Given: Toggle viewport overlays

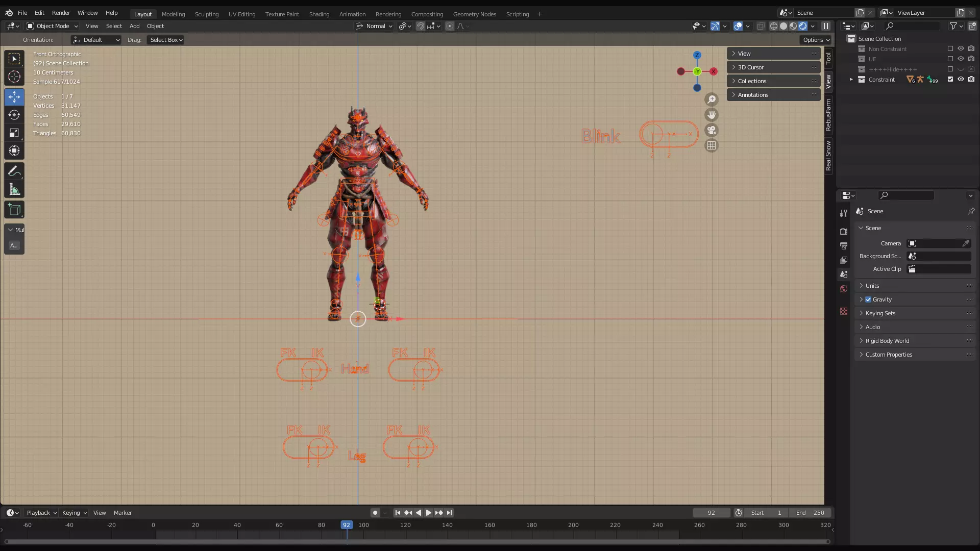Looking at the screenshot, I should [738, 26].
